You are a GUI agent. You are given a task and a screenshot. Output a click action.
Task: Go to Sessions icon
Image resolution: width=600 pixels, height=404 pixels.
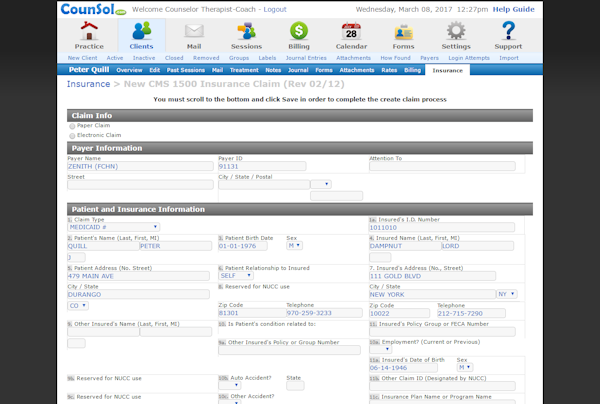(x=246, y=32)
